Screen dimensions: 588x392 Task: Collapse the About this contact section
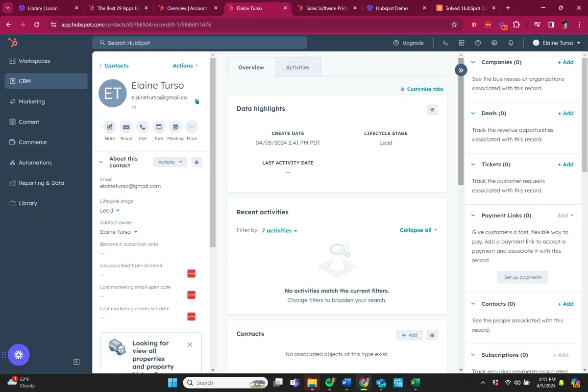[101, 162]
